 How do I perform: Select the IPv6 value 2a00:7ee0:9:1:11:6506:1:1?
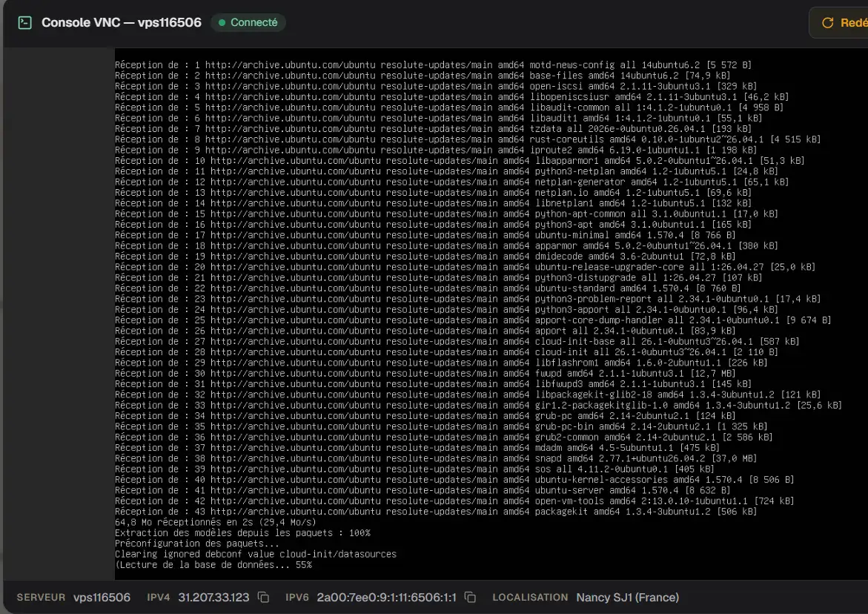pyautogui.click(x=386, y=598)
